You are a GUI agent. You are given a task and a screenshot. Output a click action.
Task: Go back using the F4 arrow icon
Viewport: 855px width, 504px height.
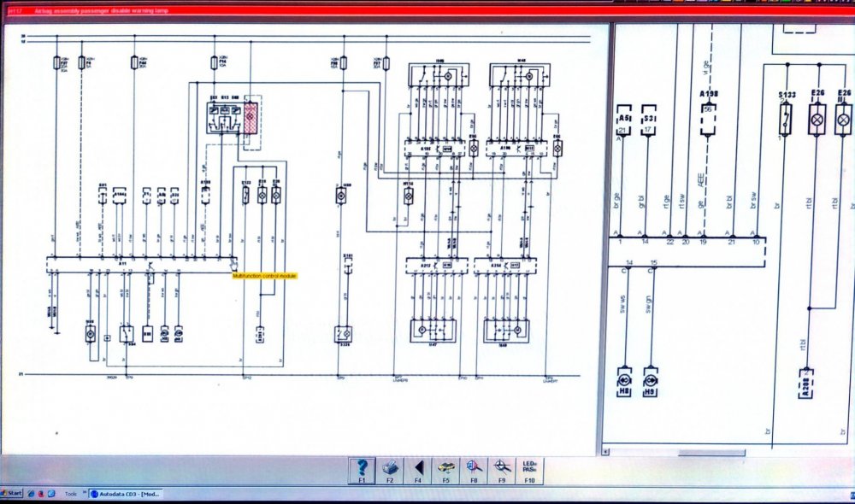point(418,467)
